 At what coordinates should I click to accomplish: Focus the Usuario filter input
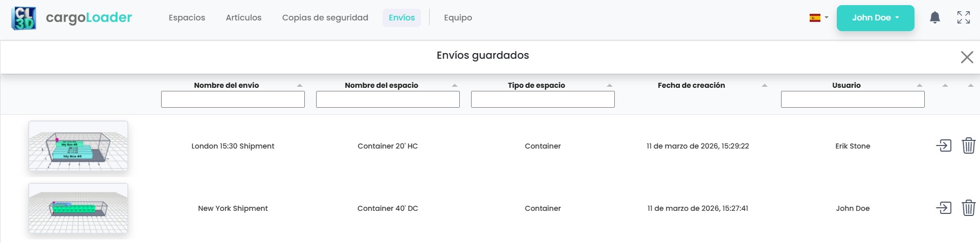[x=852, y=100]
